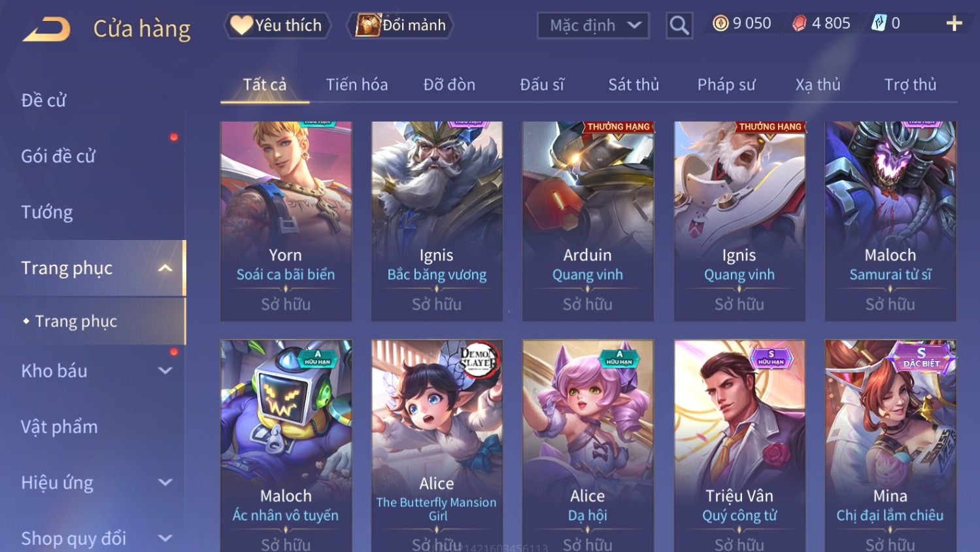Click the plus icon to add currency
Viewport: 980px width, 552px height.
click(x=954, y=24)
